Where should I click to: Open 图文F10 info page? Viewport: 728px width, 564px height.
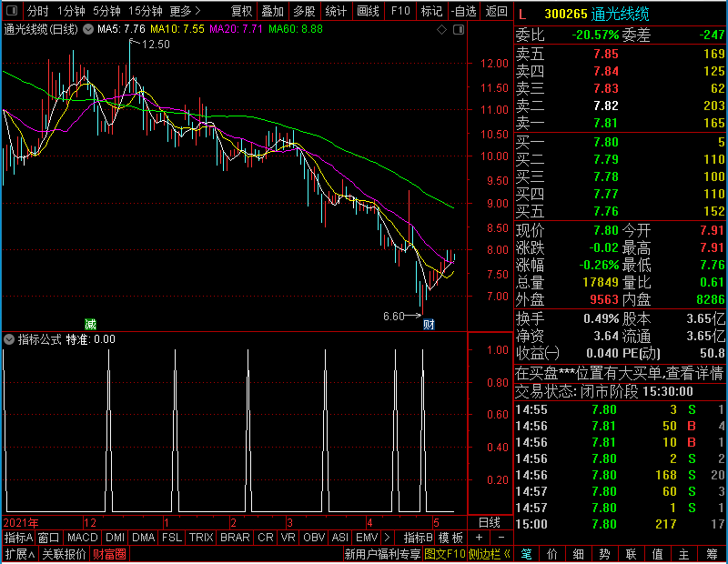coord(445,554)
